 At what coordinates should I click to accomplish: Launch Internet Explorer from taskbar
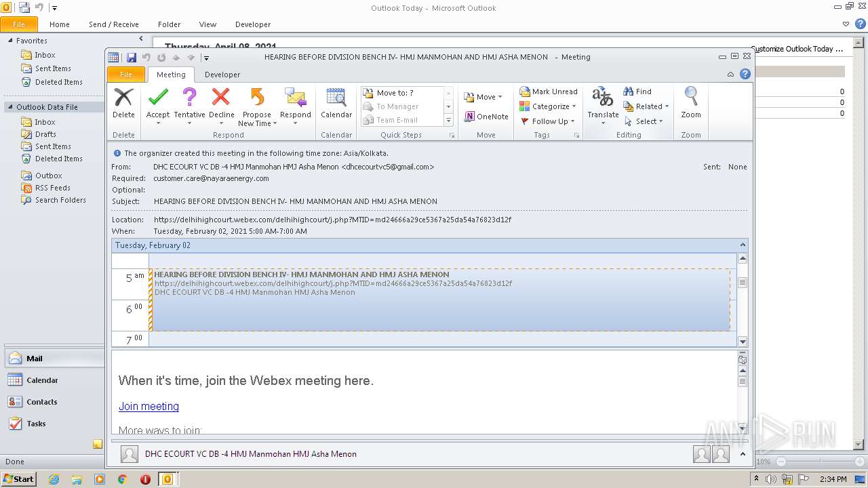(54, 479)
